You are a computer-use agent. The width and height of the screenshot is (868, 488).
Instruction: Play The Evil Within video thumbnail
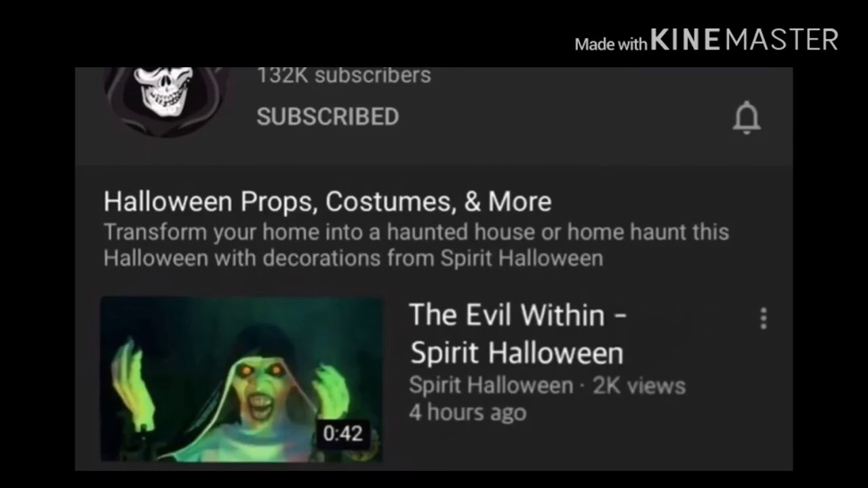(242, 379)
